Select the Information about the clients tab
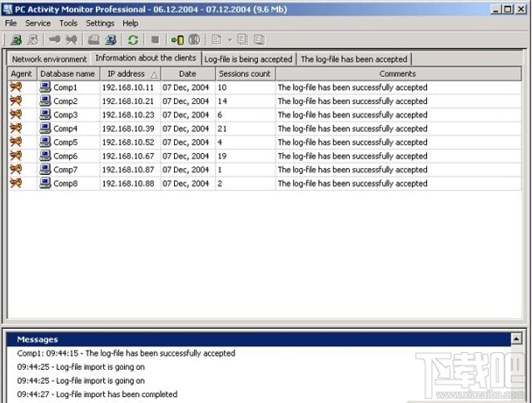The width and height of the screenshot is (532, 403). pos(146,58)
